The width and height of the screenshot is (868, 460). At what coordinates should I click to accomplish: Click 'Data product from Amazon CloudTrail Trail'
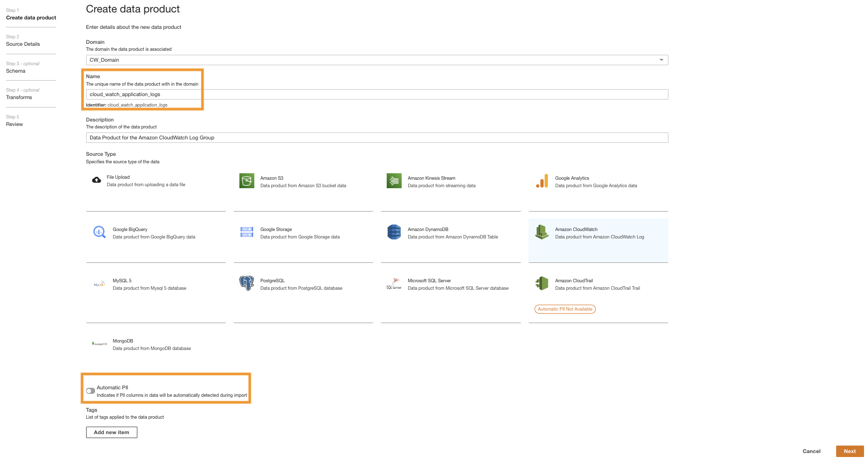click(x=597, y=288)
